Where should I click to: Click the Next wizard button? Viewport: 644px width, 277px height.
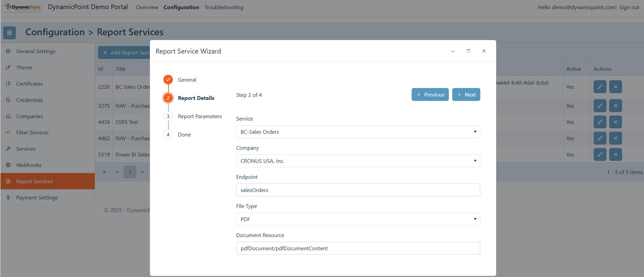click(466, 94)
